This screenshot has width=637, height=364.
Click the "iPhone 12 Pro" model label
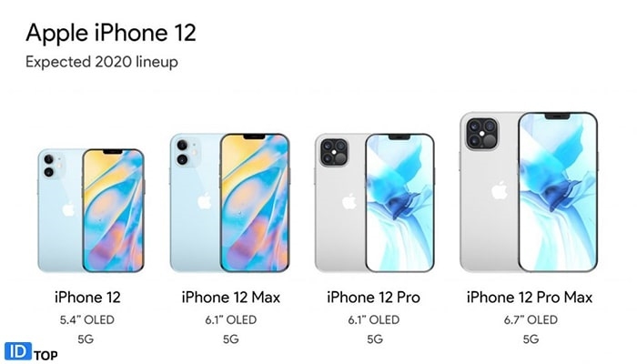pyautogui.click(x=373, y=298)
